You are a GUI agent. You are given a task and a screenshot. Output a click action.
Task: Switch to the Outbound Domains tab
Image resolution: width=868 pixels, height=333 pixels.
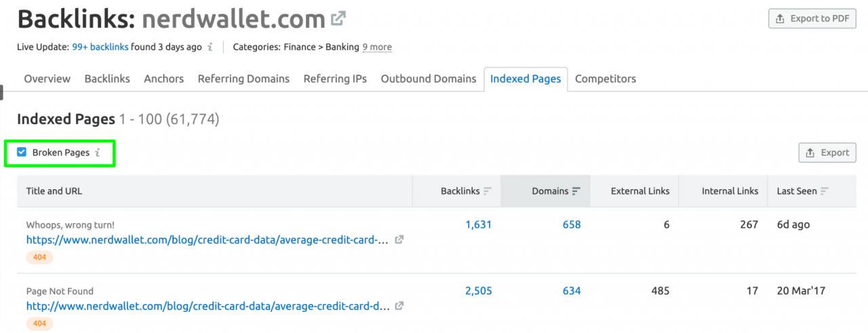(x=429, y=79)
